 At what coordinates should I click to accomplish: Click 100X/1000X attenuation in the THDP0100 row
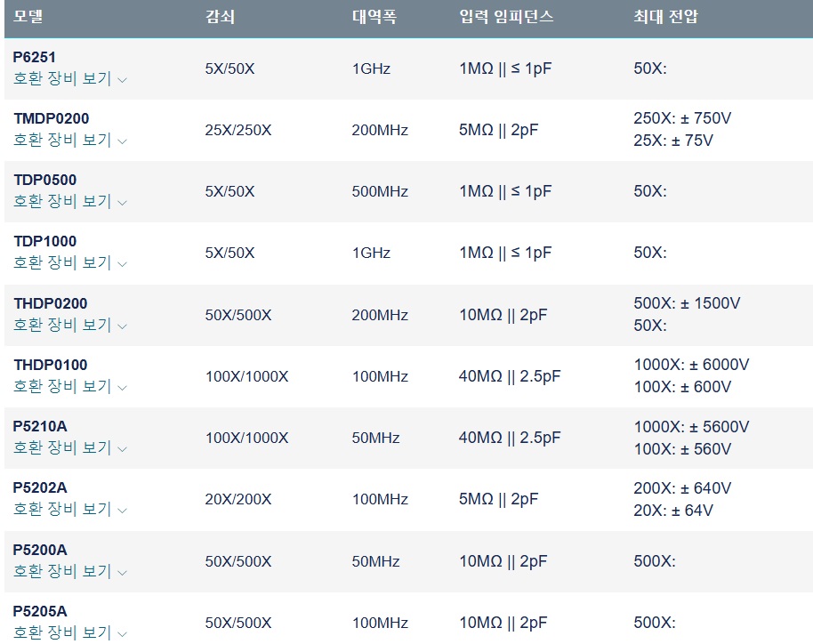click(x=246, y=376)
